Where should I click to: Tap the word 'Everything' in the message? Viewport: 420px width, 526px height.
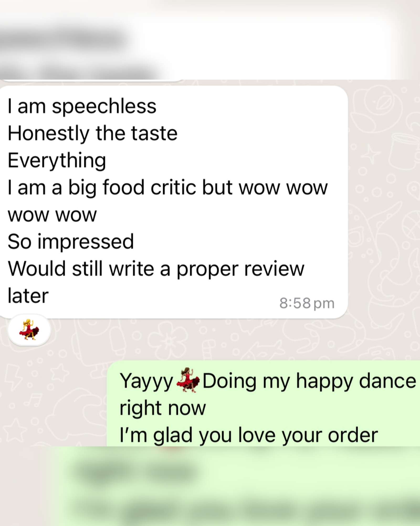57,160
